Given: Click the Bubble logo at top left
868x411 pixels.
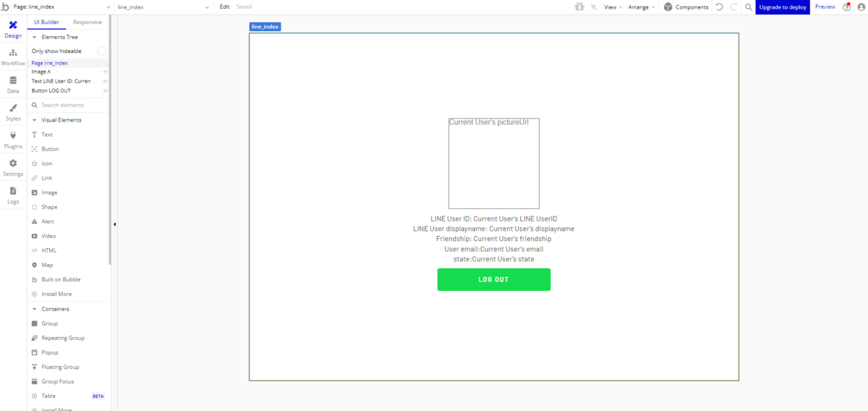Looking at the screenshot, I should [x=6, y=7].
